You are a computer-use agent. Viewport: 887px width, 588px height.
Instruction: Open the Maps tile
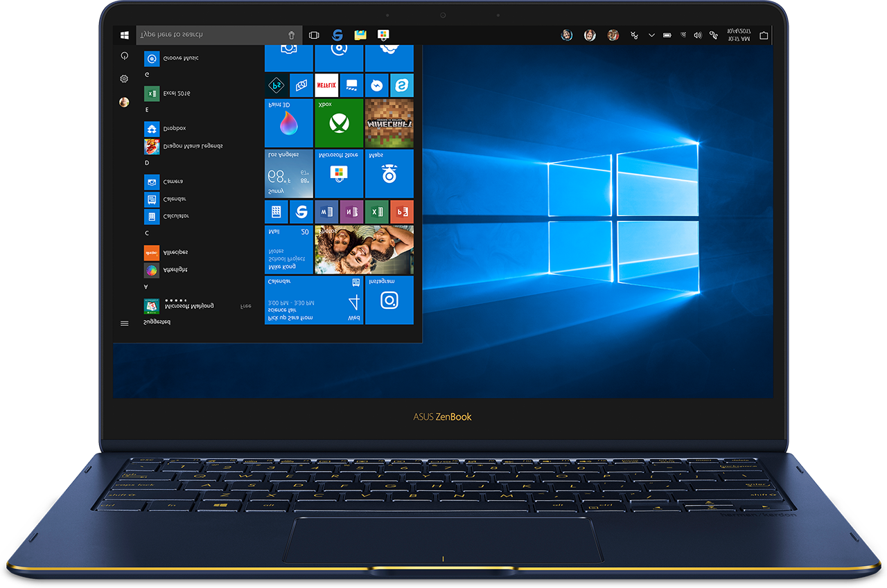click(389, 174)
